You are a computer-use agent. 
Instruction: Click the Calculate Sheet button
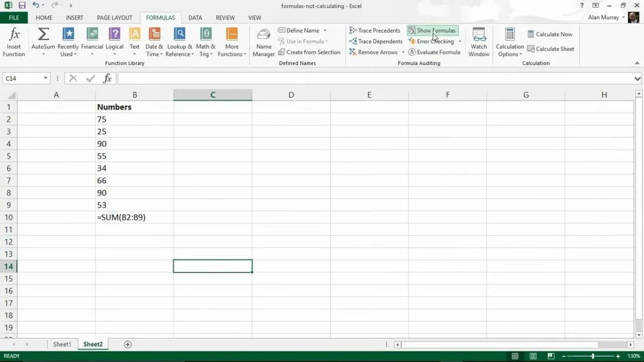point(552,49)
